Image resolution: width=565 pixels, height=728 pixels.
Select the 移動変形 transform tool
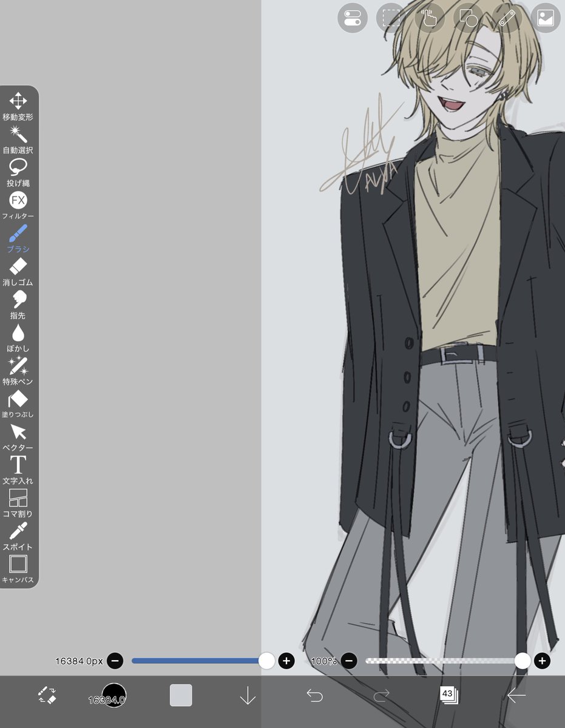tap(18, 106)
